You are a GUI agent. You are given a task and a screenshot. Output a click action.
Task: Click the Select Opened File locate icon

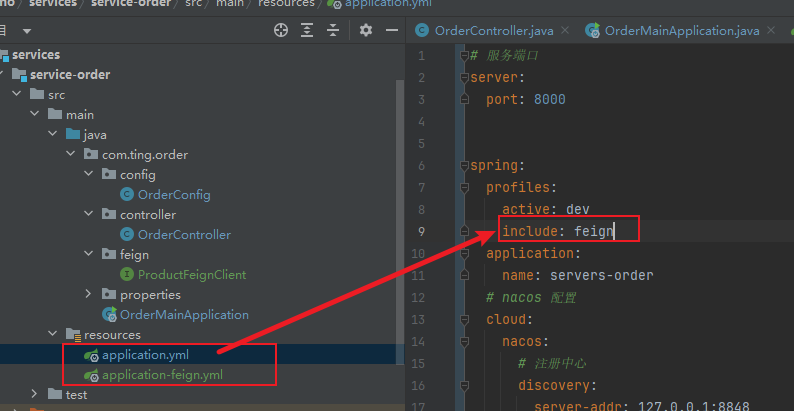pyautogui.click(x=281, y=30)
